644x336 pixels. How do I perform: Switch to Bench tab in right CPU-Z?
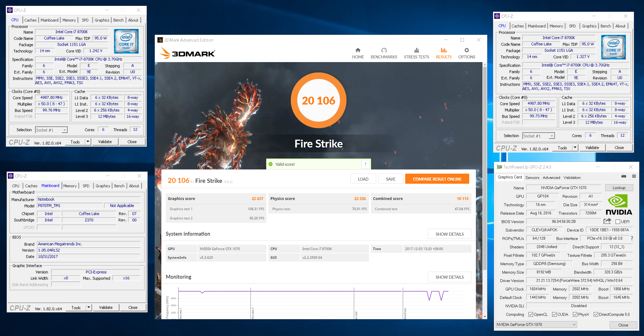coord(606,26)
